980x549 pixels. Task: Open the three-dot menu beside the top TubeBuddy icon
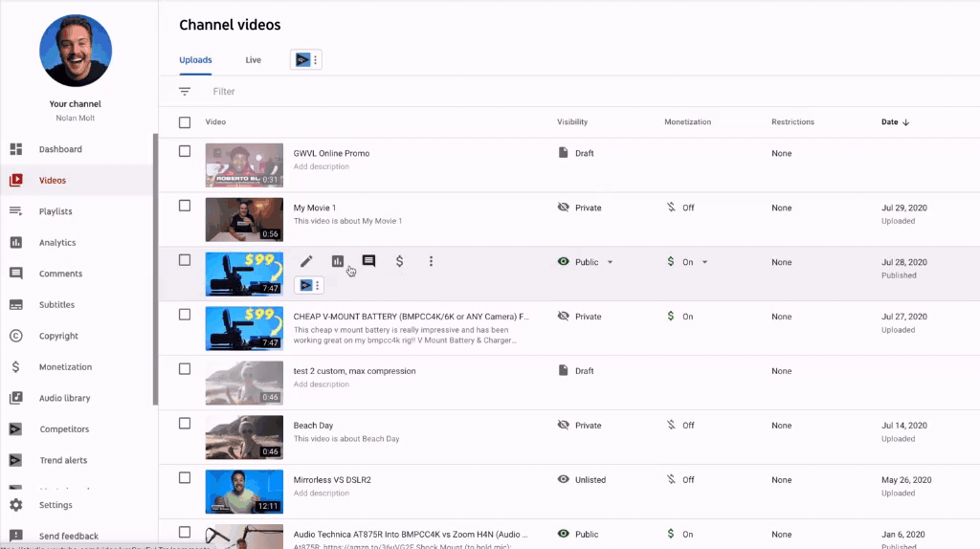(316, 60)
